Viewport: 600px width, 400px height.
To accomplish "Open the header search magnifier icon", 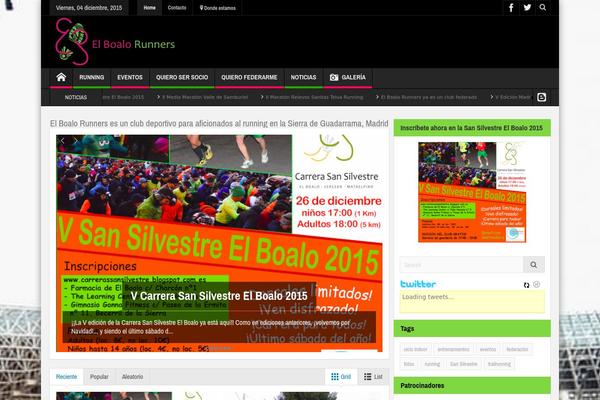I will coord(543,7).
